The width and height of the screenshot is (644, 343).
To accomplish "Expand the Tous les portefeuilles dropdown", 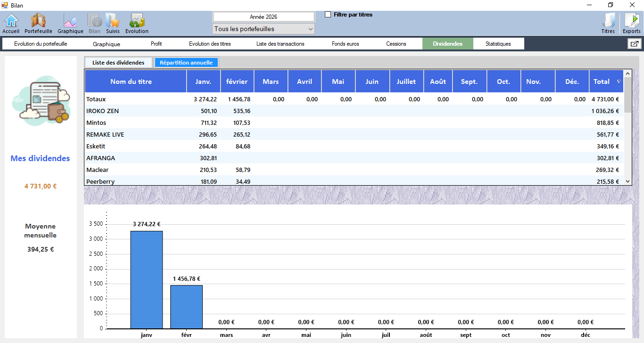I will [263, 29].
